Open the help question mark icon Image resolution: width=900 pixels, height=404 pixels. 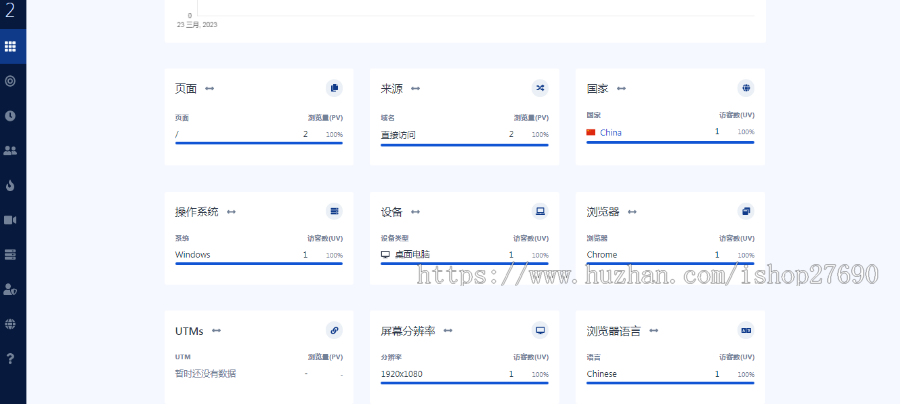[x=10, y=359]
